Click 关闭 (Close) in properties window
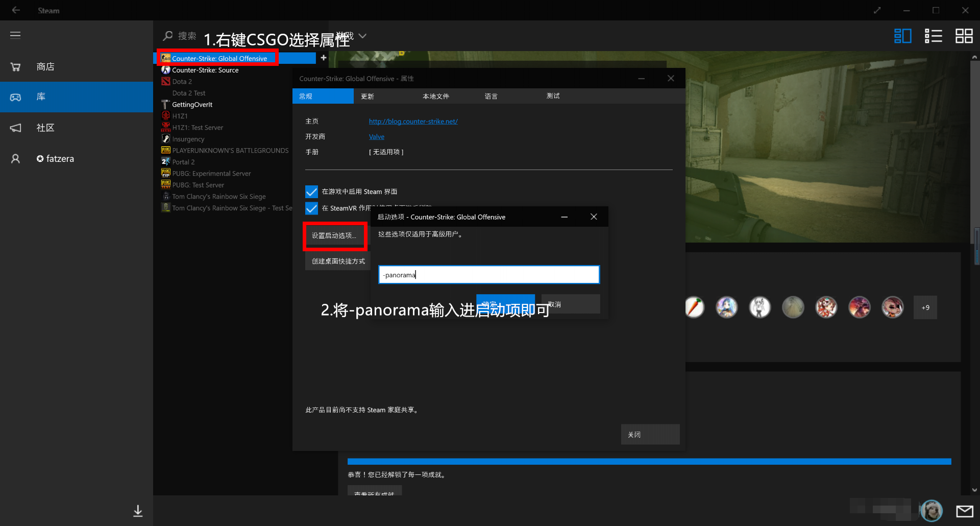Screen dimensions: 980x526 650,435
